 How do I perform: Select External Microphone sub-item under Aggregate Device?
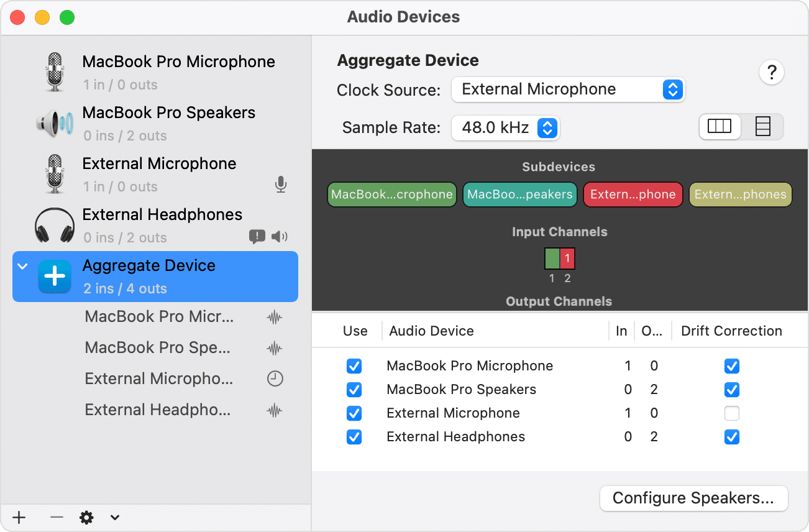coord(159,378)
